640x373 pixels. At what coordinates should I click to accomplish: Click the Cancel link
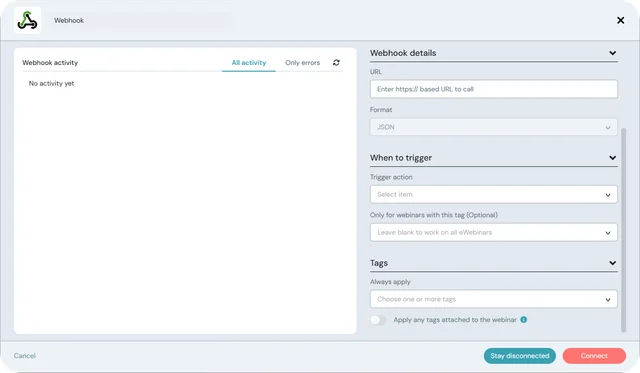(25, 356)
